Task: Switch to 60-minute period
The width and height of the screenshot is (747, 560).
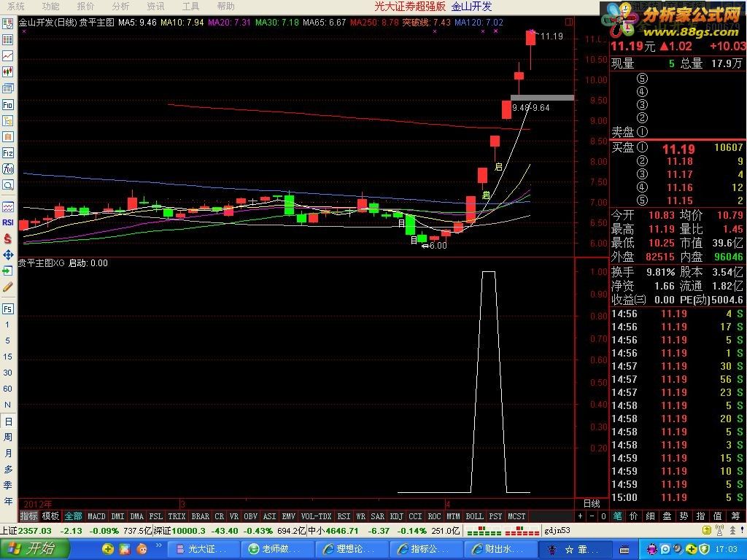Action: click(7, 389)
